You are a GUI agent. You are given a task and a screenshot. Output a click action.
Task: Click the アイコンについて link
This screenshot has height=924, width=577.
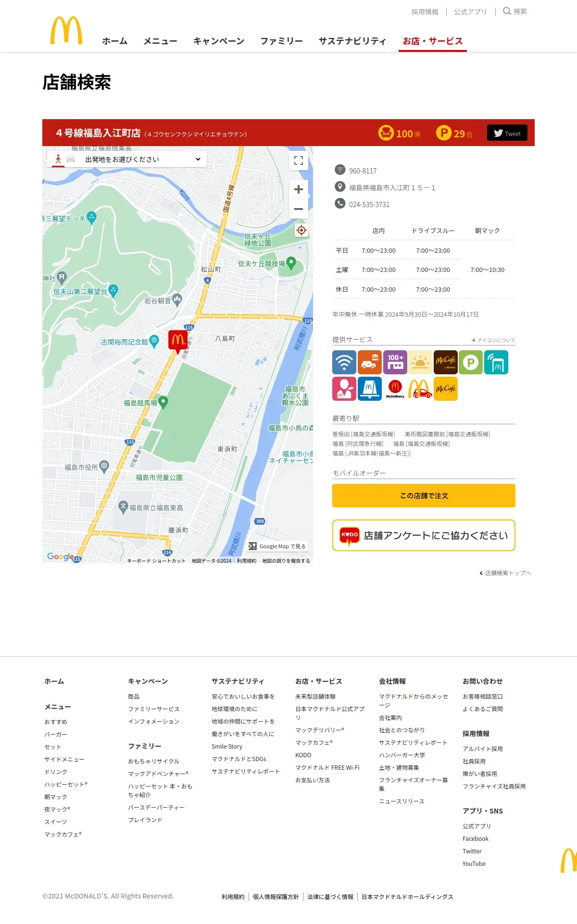pyautogui.click(x=493, y=340)
